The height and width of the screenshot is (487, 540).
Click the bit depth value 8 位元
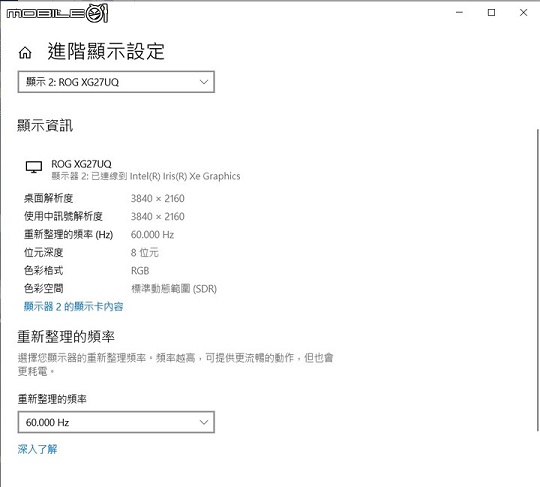click(x=145, y=252)
